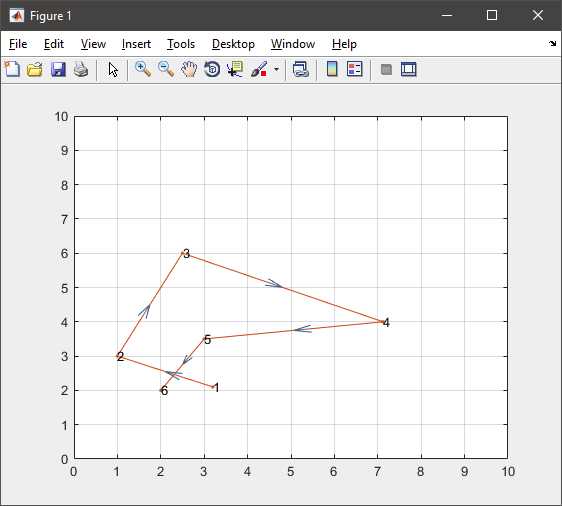Click point label 1 on the plot
562x506 pixels.
coord(216,387)
